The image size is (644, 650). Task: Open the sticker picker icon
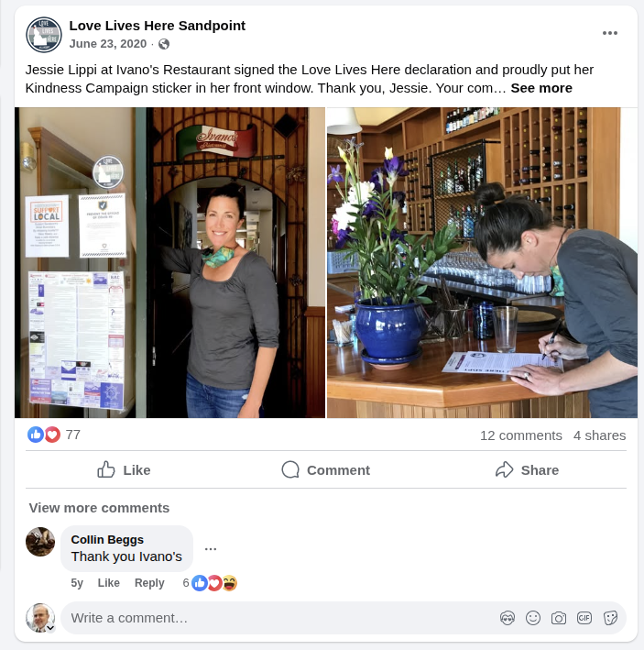coord(610,618)
